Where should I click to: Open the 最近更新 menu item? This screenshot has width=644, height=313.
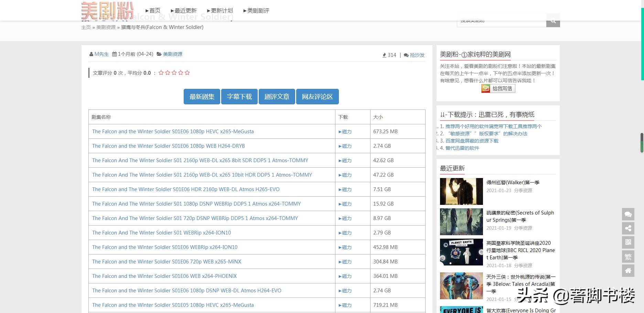[x=184, y=10]
